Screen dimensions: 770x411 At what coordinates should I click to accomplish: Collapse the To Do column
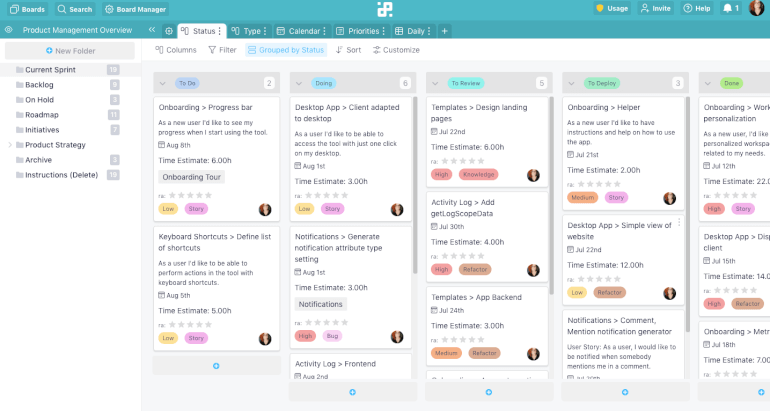(163, 83)
